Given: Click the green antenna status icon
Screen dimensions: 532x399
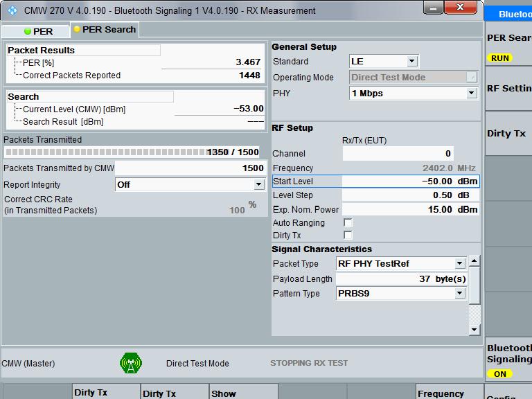Looking at the screenshot, I should (131, 363).
